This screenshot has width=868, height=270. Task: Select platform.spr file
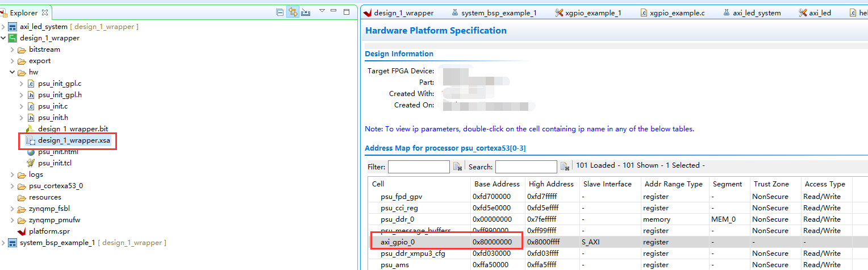pos(49,231)
